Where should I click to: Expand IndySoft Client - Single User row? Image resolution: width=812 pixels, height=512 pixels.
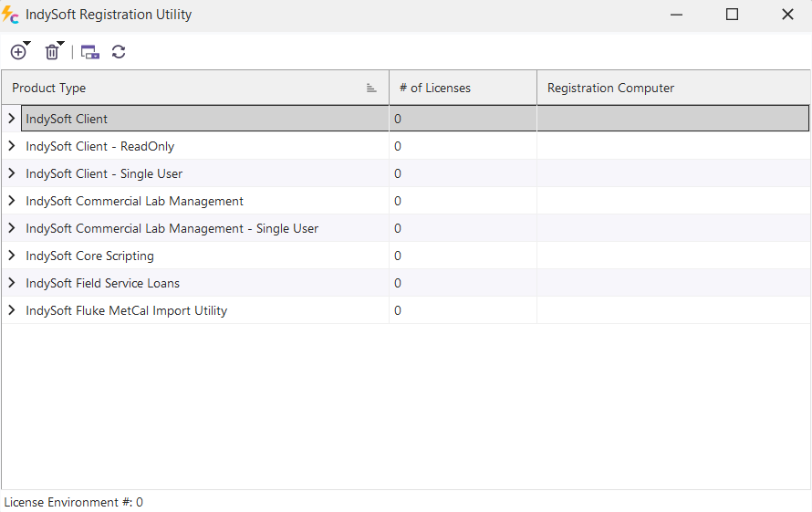12,173
